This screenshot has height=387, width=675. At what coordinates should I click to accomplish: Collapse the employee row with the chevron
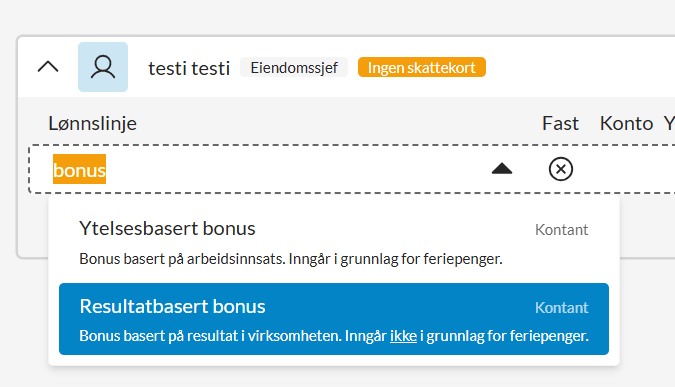48,67
